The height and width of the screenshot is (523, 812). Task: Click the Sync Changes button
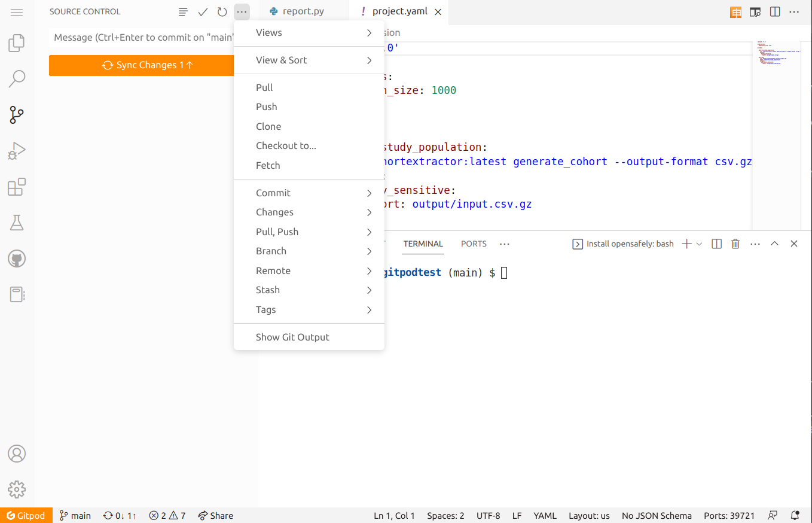142,65
